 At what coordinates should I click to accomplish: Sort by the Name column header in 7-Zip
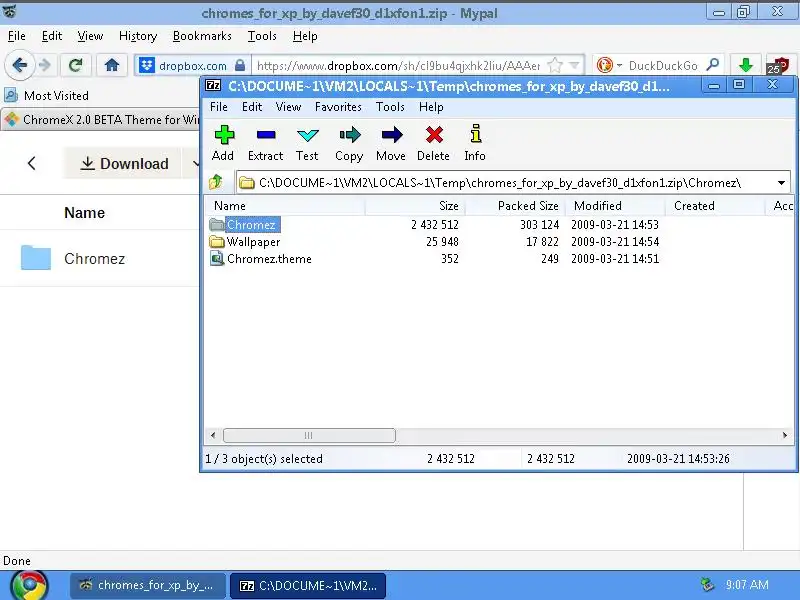[285, 206]
